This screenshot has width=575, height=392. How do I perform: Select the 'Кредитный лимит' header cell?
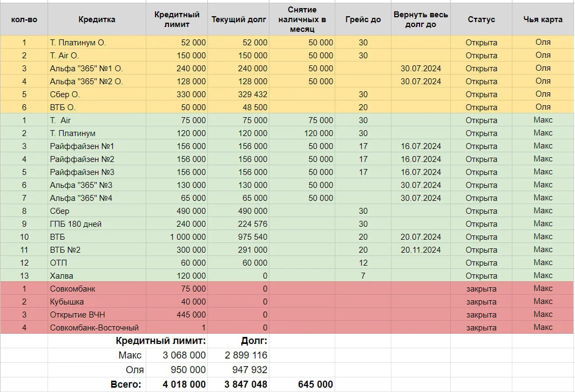tap(177, 19)
